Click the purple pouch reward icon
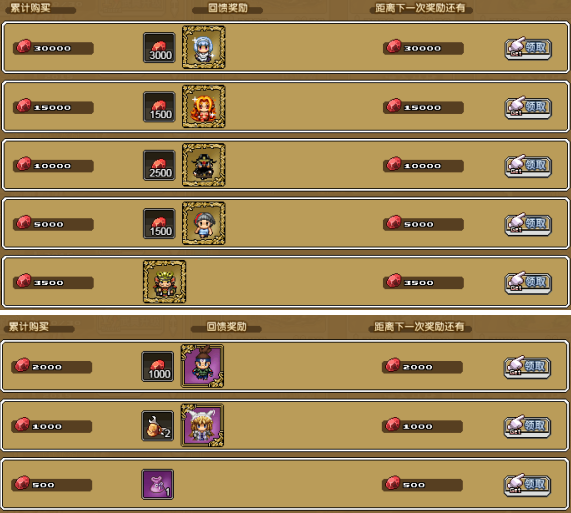Viewport: 571px width, 513px height. point(158,485)
